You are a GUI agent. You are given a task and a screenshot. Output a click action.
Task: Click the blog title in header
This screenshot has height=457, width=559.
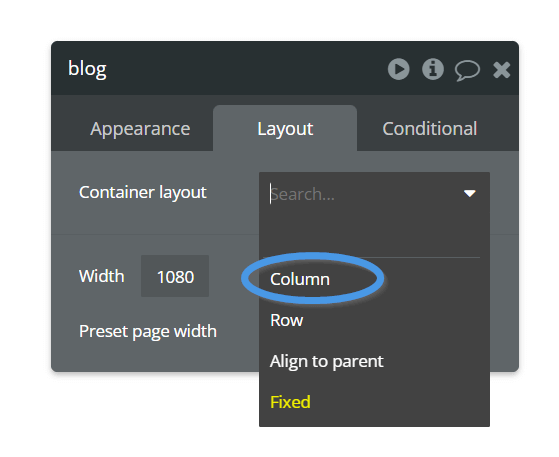point(87,69)
